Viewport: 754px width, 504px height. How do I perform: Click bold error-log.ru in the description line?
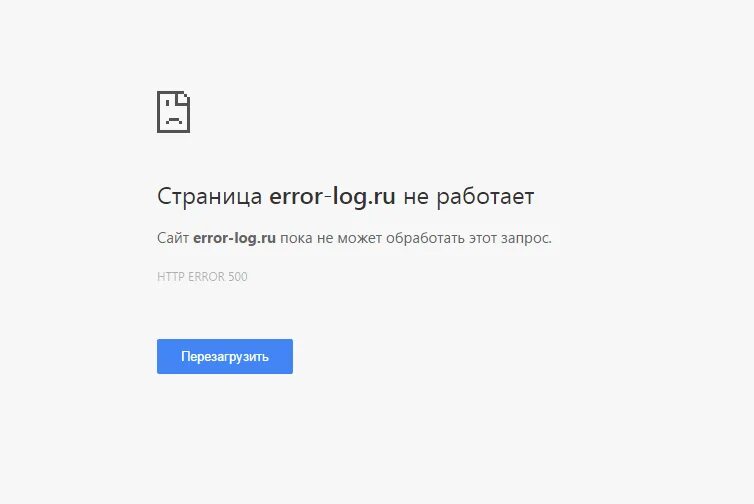point(234,238)
